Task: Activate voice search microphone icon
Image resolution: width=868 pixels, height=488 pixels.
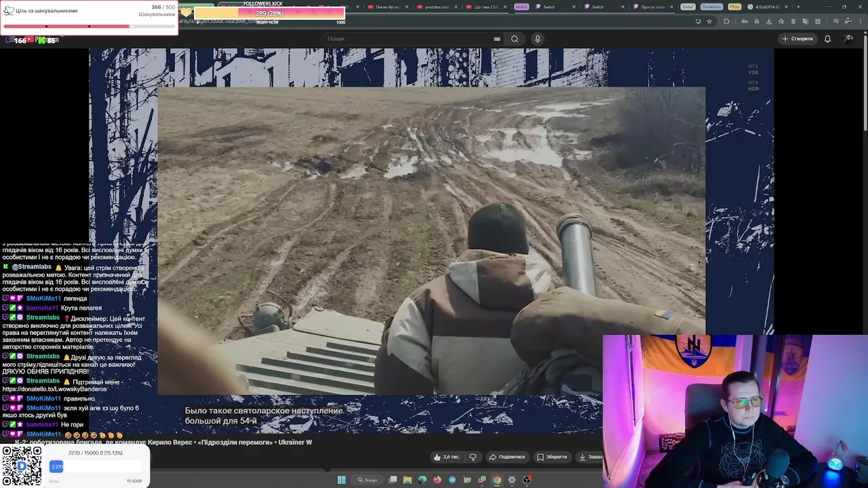Action: point(538,39)
